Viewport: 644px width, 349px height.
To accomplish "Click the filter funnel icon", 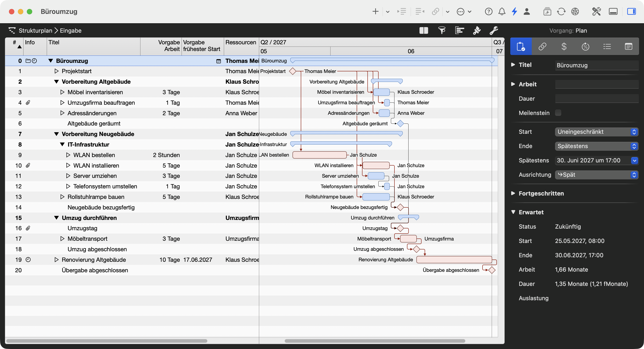I will pos(442,30).
